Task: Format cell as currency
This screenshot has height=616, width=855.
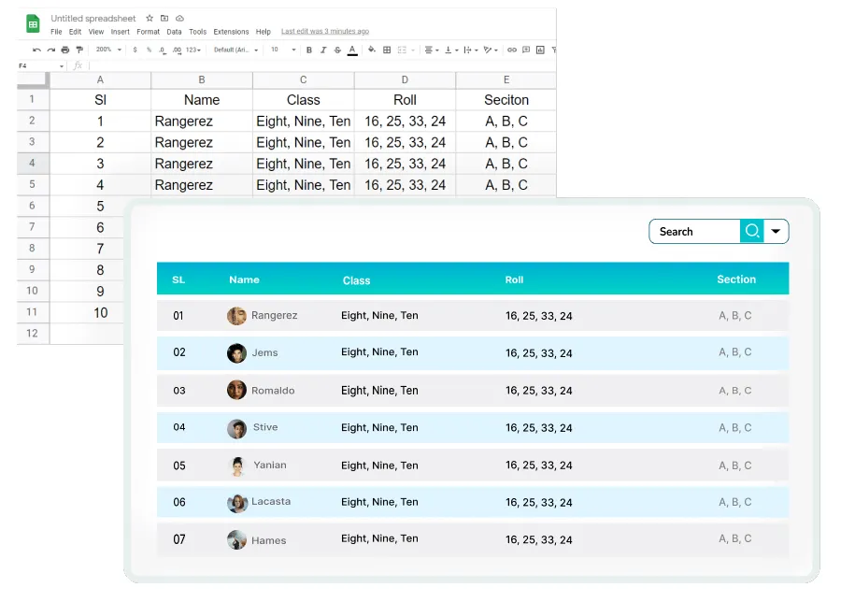Action: point(135,50)
